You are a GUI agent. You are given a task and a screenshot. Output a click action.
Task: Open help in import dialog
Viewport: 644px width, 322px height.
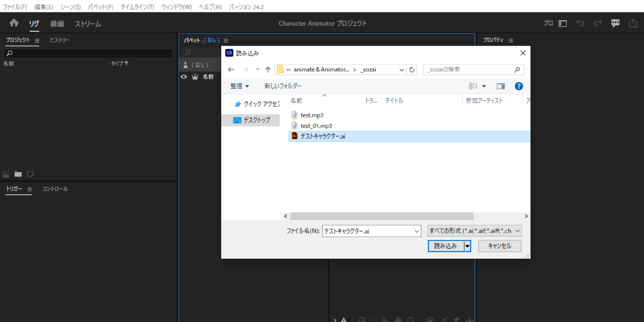pyautogui.click(x=518, y=86)
